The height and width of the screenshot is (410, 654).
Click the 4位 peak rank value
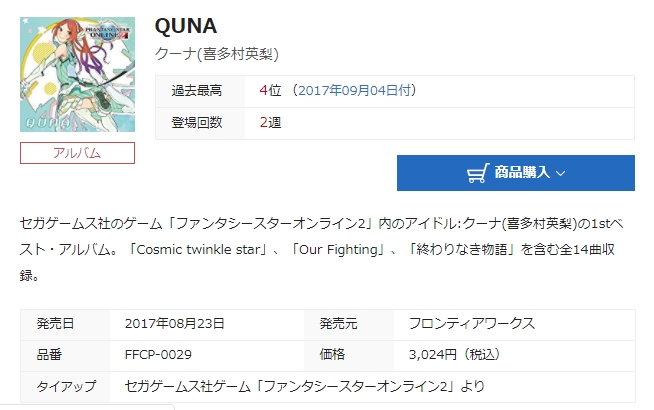269,91
